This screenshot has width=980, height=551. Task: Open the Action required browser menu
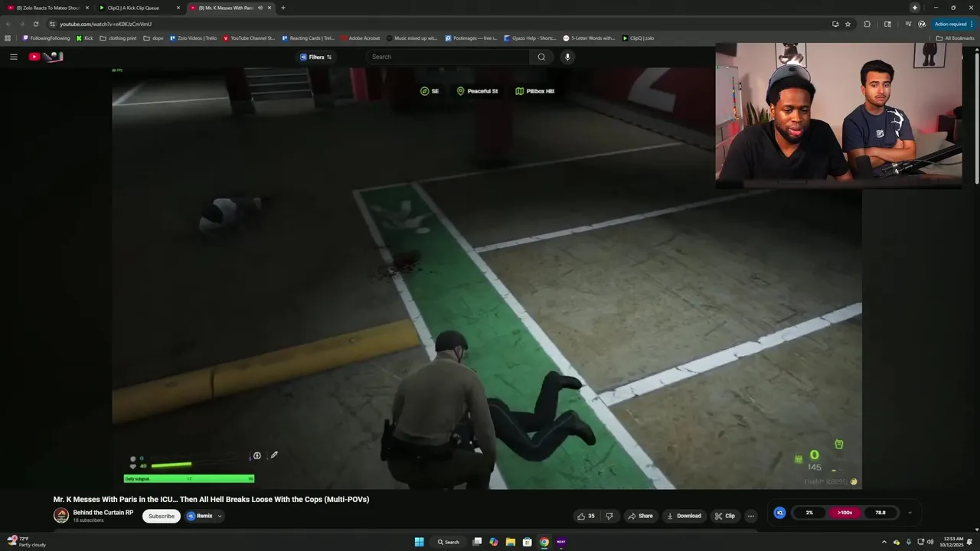(x=952, y=24)
